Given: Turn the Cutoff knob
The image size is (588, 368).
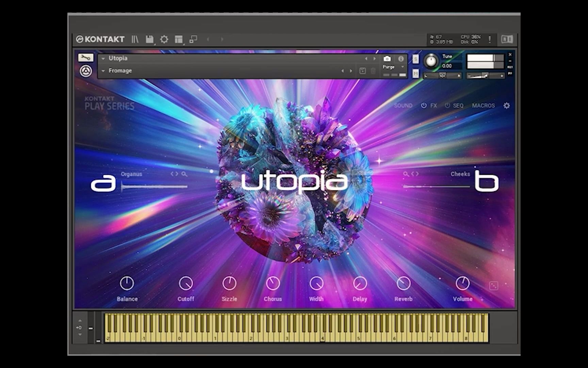Looking at the screenshot, I should click(186, 283).
